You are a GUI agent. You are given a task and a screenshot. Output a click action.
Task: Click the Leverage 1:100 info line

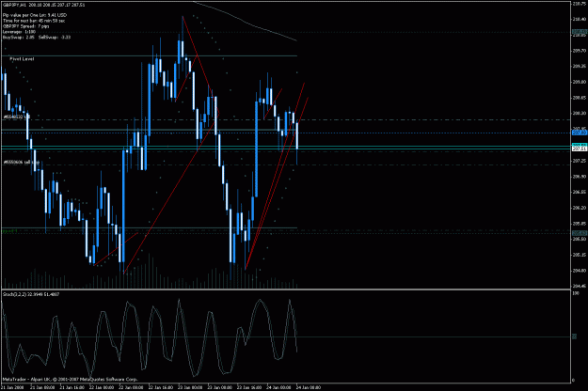[19, 32]
